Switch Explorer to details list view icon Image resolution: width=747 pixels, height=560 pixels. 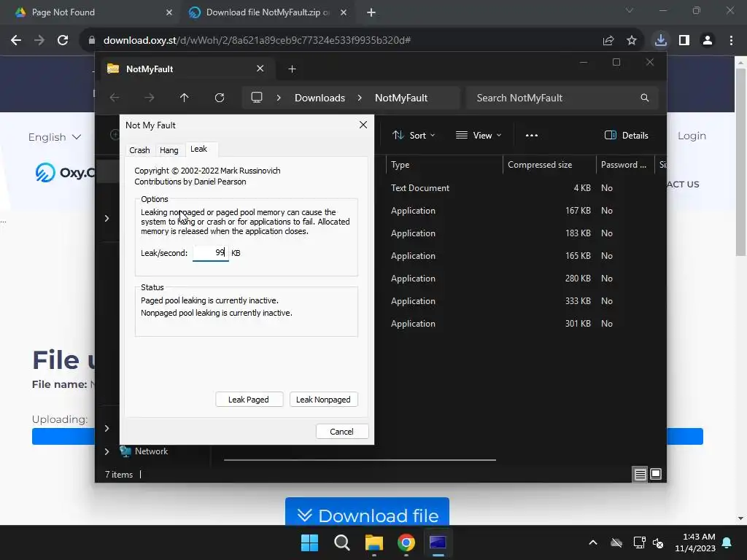click(x=640, y=474)
